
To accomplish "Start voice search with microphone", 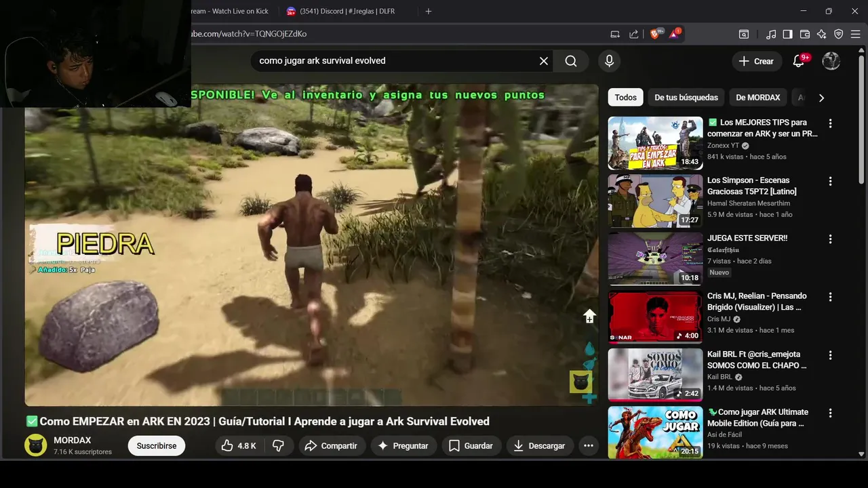I will (x=609, y=61).
